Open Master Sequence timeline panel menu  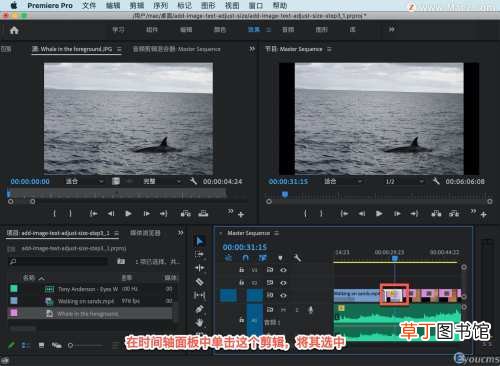(277, 233)
